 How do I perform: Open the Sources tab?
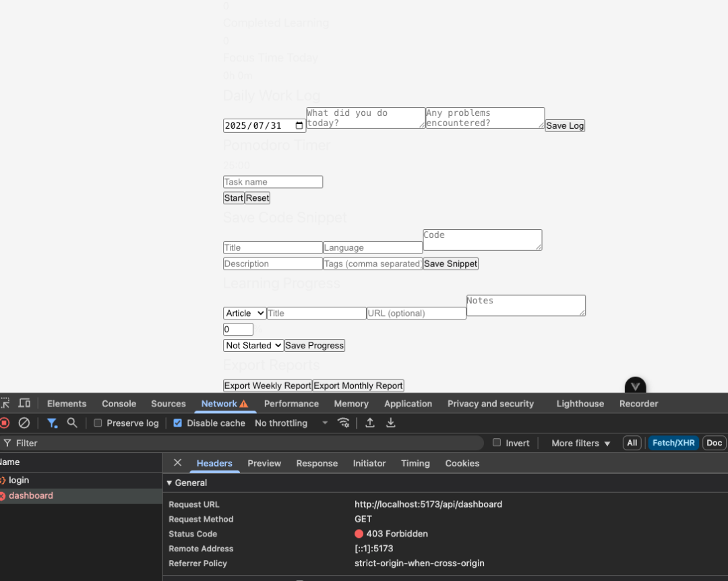tap(168, 404)
